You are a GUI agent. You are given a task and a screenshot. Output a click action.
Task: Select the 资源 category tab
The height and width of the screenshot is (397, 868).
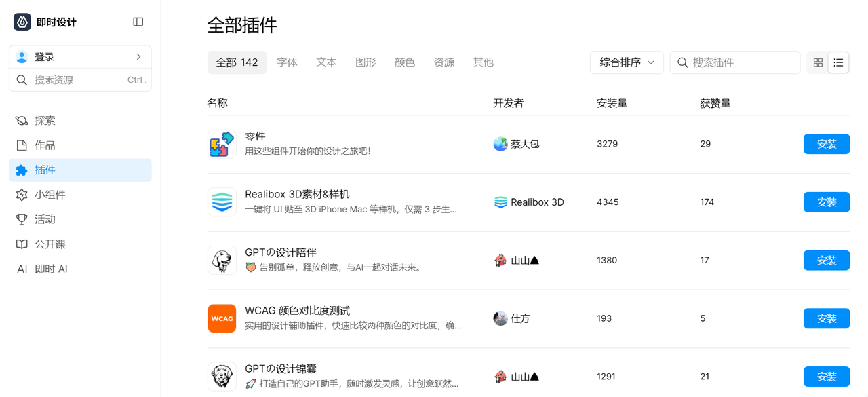click(x=444, y=62)
